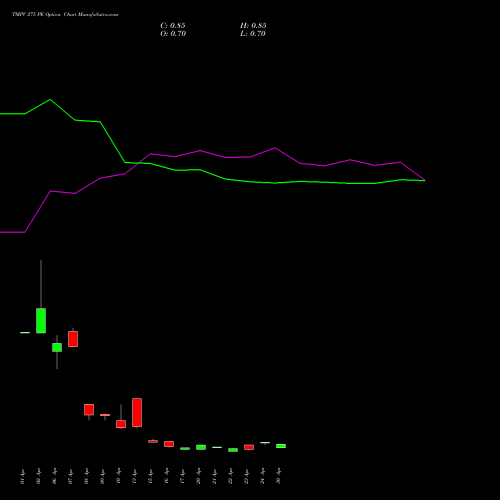The height and width of the screenshot is (500, 500).
Task: Click the '08 Apr' date axis label
Action: (x=86, y=476)
